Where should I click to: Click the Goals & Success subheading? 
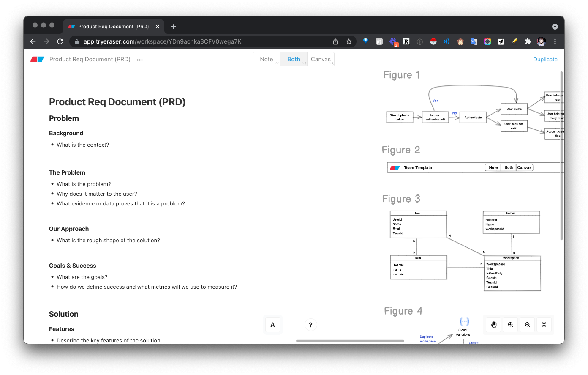(73, 266)
